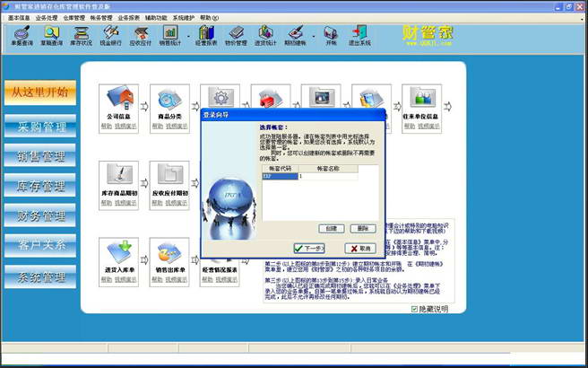Click the 财管家 logo banner

[428, 36]
